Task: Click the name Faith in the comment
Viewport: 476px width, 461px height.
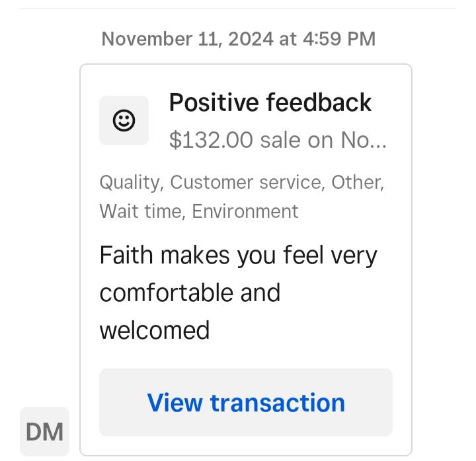Action: [126, 256]
